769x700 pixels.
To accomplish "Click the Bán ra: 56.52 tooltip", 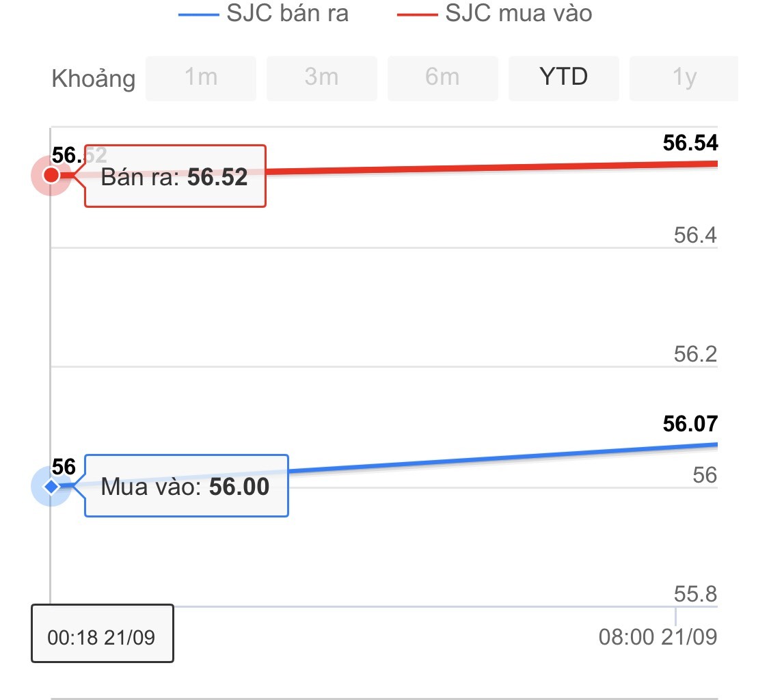I will [x=174, y=177].
